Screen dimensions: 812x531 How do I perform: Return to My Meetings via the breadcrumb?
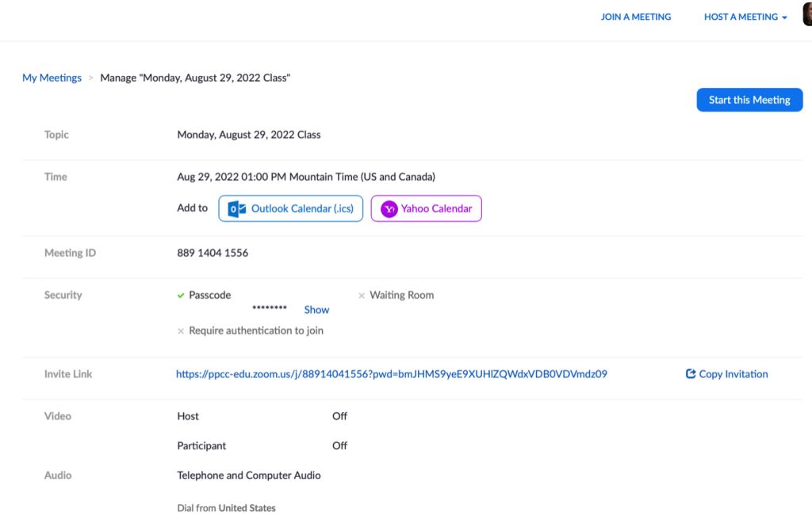(51, 77)
